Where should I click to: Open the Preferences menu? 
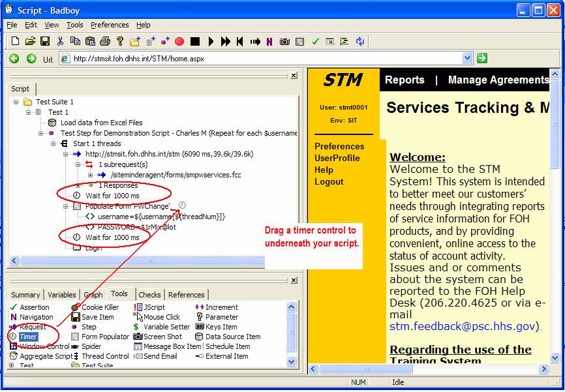tap(110, 25)
